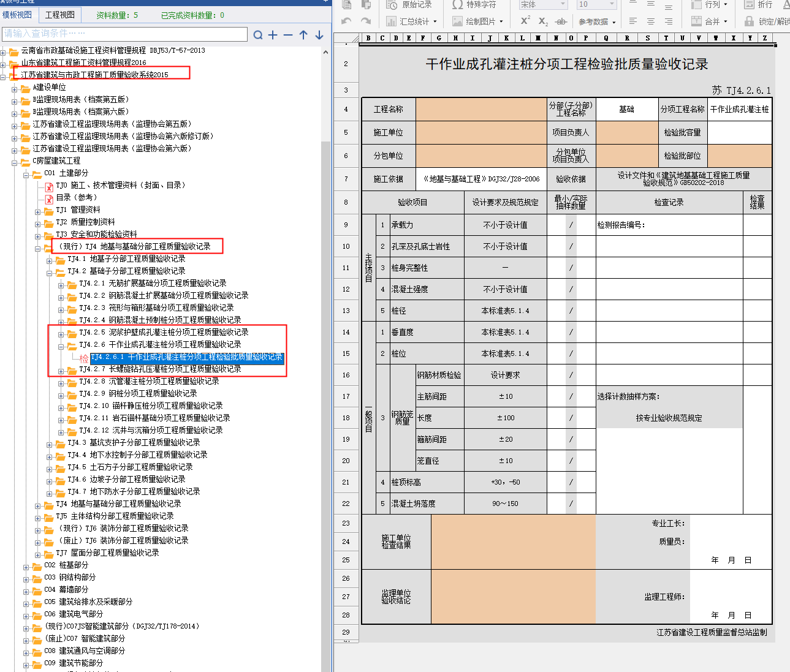Select TJ5 主体结构分部工程质量验收记录
Viewport: 790px width, 672px height.
115,516
